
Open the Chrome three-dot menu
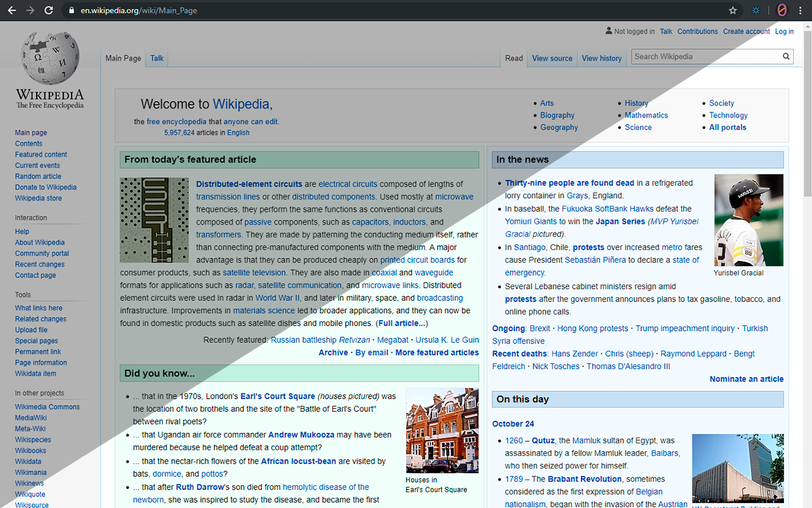(x=800, y=11)
